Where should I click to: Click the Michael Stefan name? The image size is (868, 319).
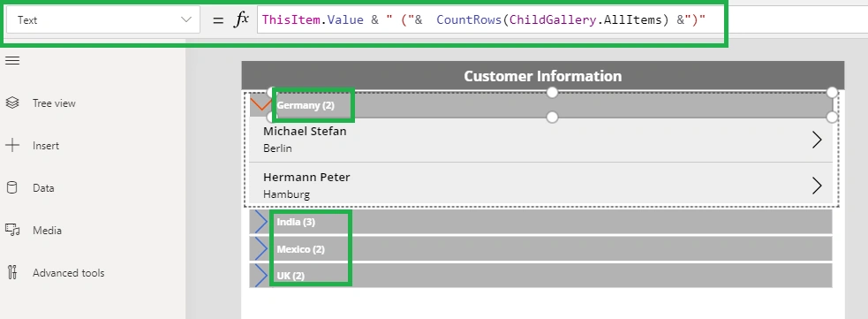tap(305, 132)
